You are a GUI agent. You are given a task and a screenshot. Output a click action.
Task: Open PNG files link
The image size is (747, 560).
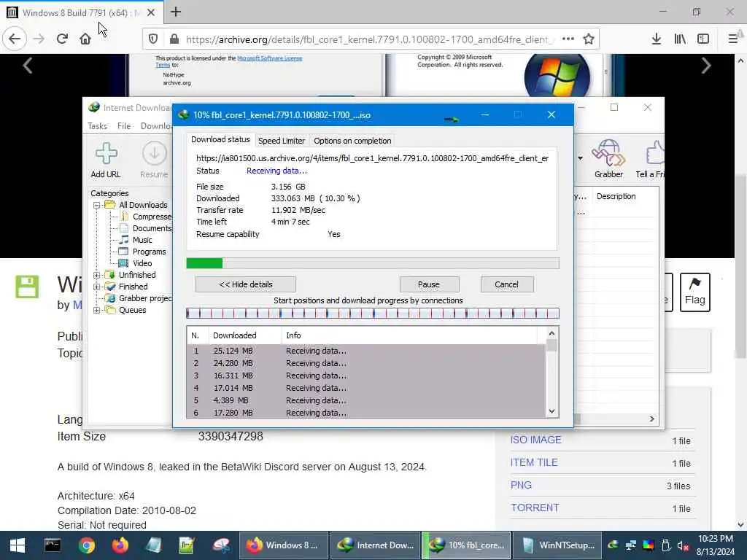pyautogui.click(x=521, y=485)
